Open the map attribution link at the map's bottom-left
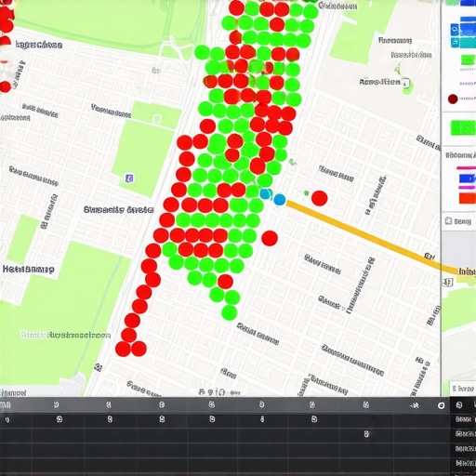The image size is (476, 476). pyautogui.click(x=13, y=393)
